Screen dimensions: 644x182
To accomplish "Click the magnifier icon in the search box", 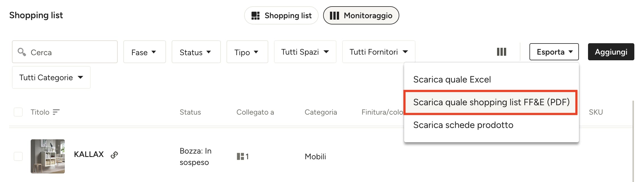I will pyautogui.click(x=22, y=52).
